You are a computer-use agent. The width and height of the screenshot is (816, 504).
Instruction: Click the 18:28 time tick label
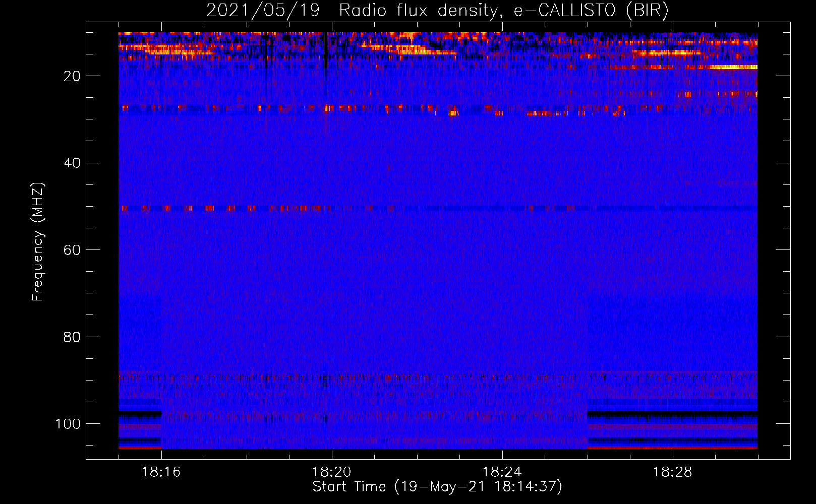(673, 472)
